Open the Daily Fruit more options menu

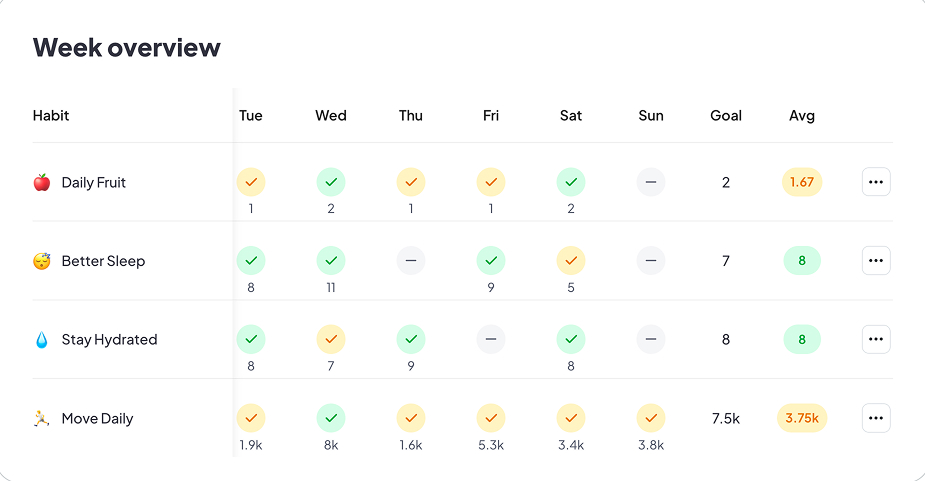pos(876,182)
